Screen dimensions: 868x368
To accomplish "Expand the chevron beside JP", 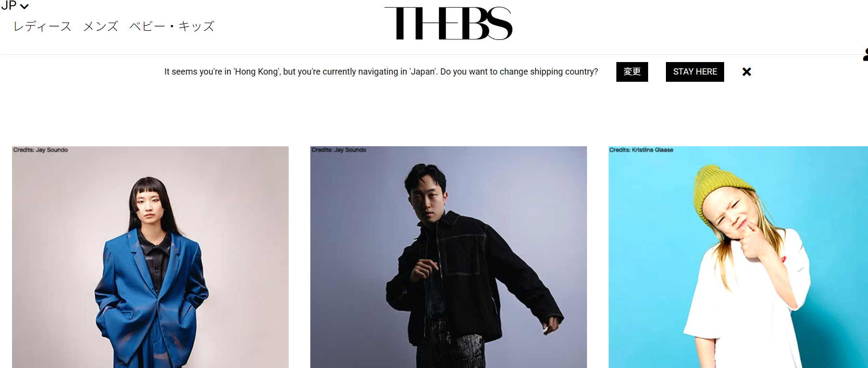I will click(x=25, y=6).
